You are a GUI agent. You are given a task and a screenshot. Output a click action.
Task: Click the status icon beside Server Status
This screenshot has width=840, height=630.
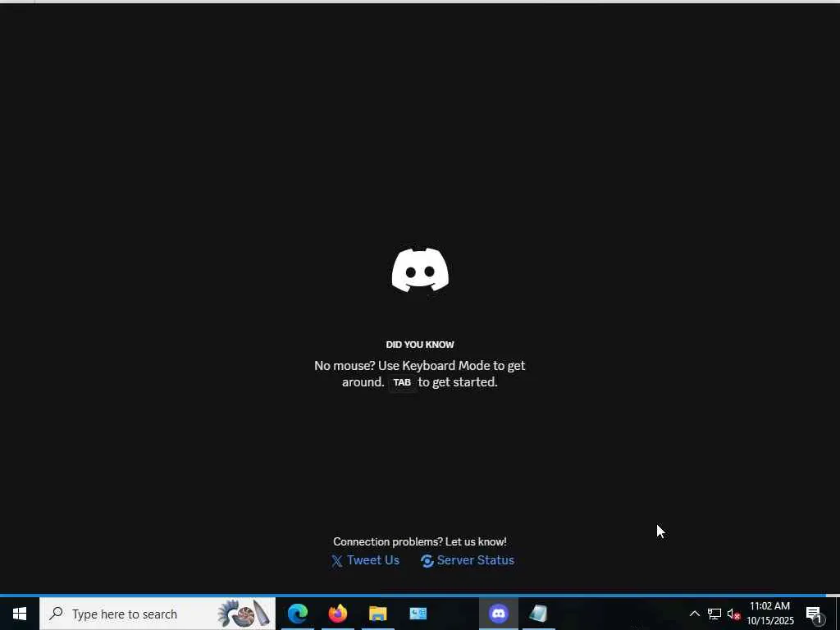[x=427, y=561]
